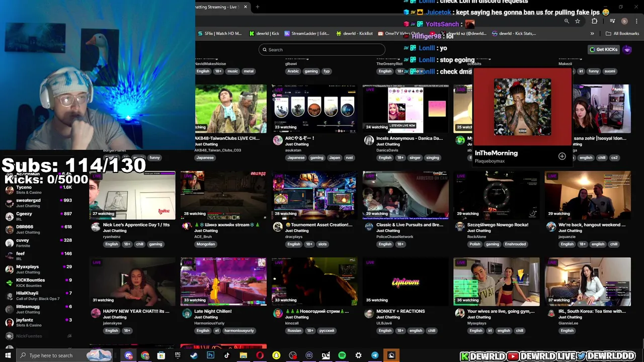Expand the bookmarks bar overflow chevron
The image size is (644, 362).
pyautogui.click(x=592, y=34)
